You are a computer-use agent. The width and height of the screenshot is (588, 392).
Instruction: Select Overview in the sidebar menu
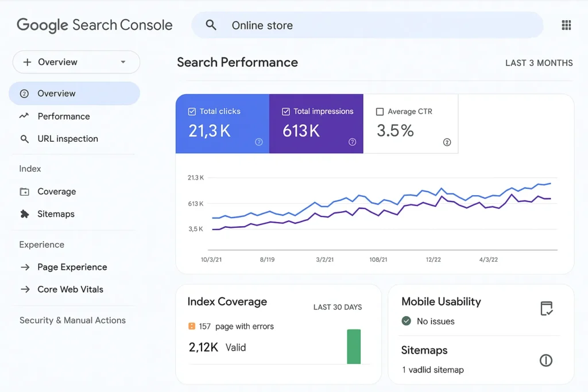74,94
